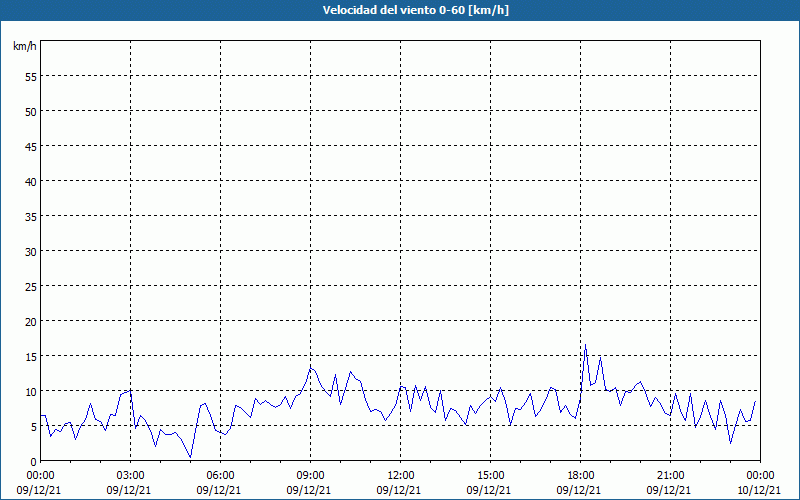Click the y-axis value 50
The width and height of the screenshot is (800, 500).
point(31,111)
